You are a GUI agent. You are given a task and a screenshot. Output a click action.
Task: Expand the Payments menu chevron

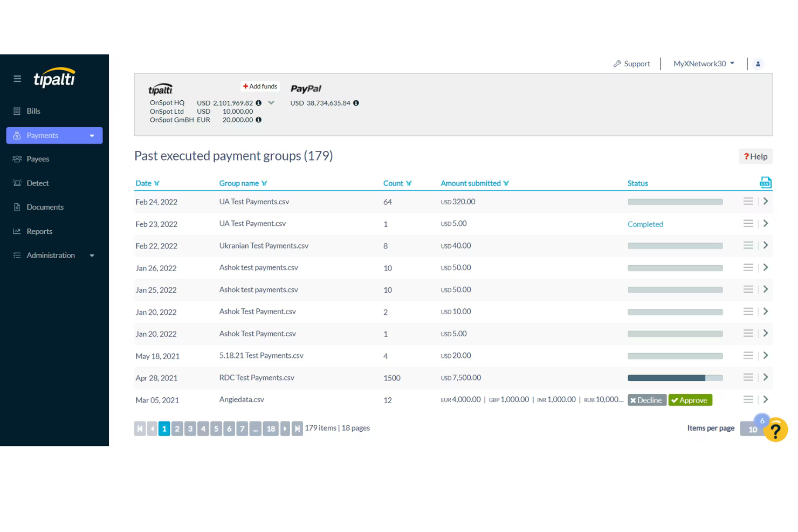92,135
